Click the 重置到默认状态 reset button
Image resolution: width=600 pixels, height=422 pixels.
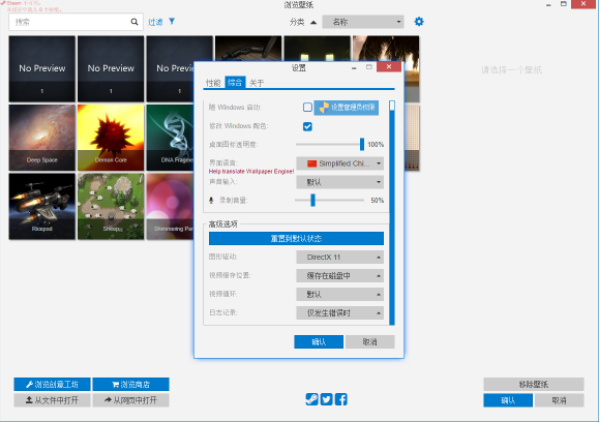point(295,238)
